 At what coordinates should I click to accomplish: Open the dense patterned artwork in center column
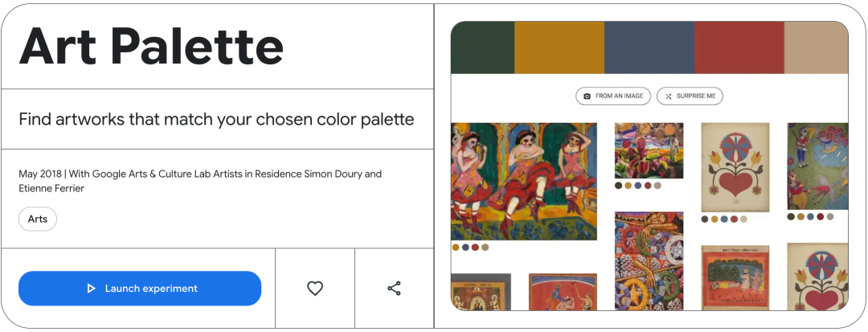(x=649, y=260)
